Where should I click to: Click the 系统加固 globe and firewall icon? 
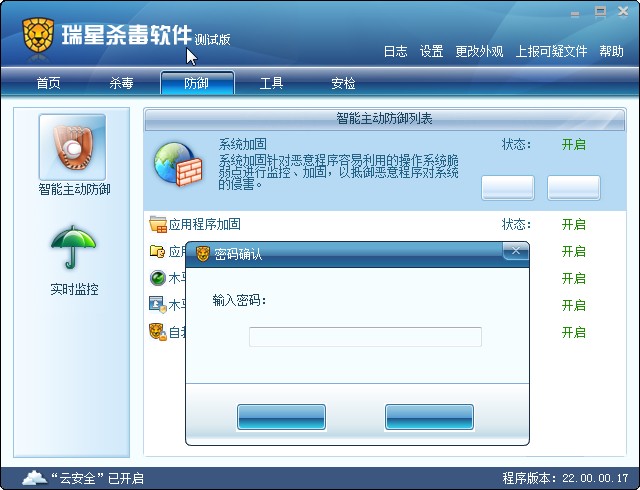tap(178, 164)
